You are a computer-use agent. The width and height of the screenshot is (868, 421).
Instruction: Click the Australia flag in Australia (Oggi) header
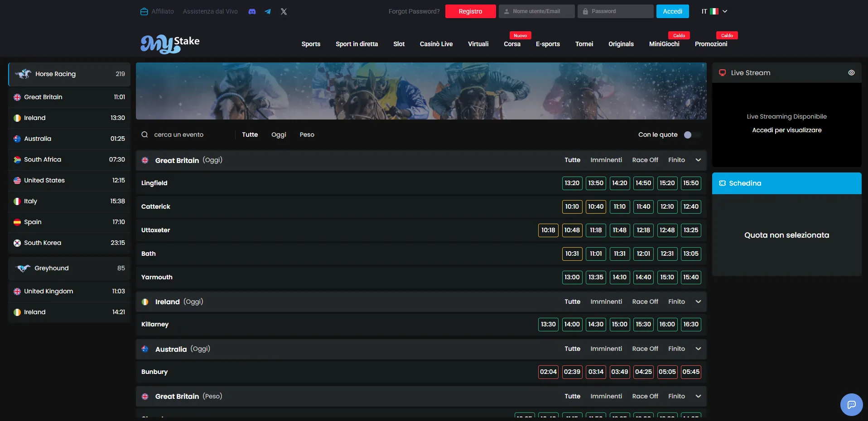(x=145, y=349)
